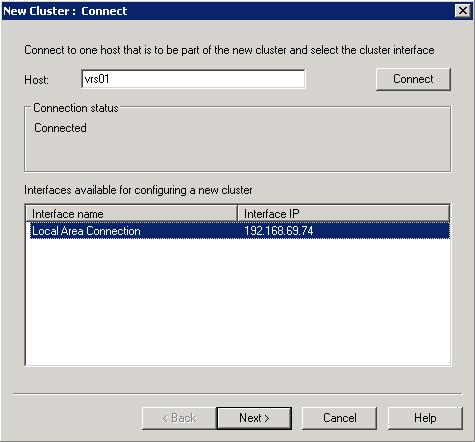Screen dimensions: 475x442
Task: Click the instruction text about connecting to host
Action: pos(229,50)
